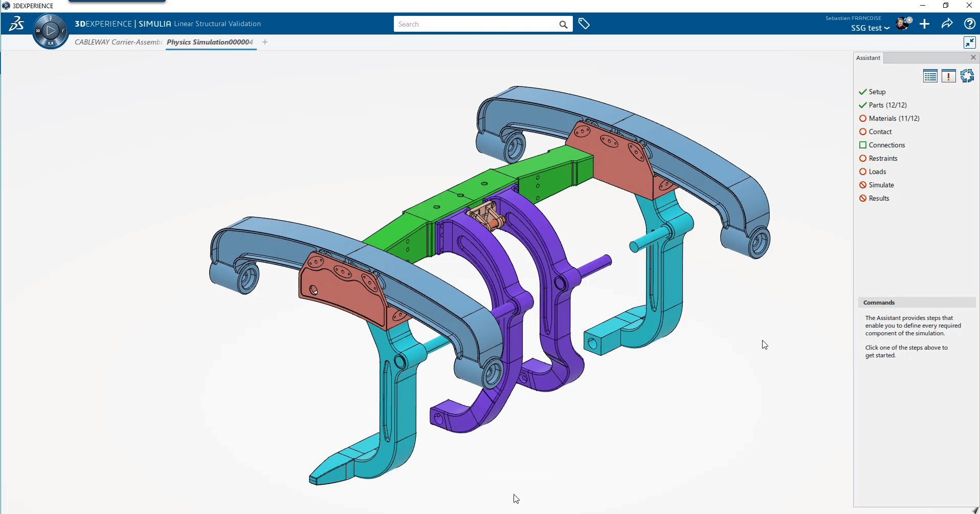Screen dimensions: 980x514
Task: Click the search magnifier icon
Action: tap(563, 24)
